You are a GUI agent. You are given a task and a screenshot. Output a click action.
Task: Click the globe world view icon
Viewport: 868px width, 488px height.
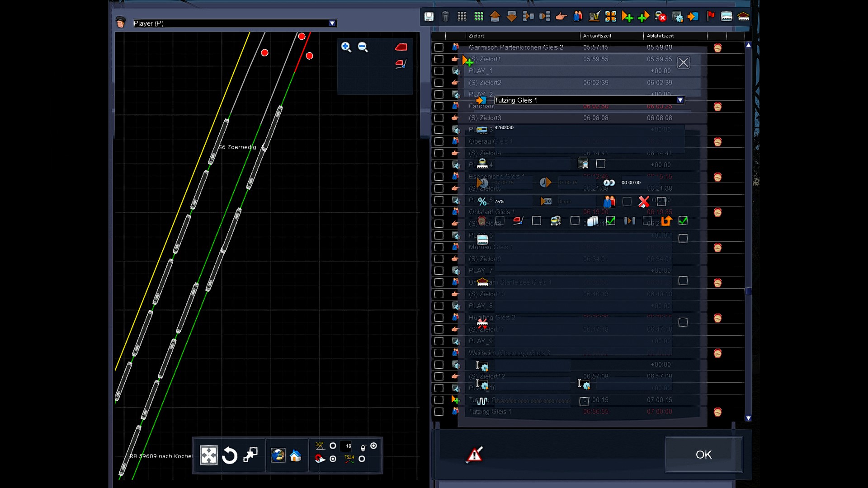(278, 455)
